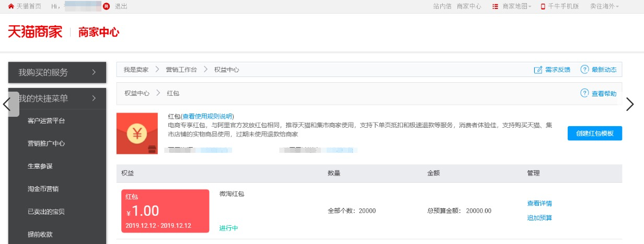Click the 金额 column header
Viewport: 644px width, 244px height.
(x=433, y=173)
